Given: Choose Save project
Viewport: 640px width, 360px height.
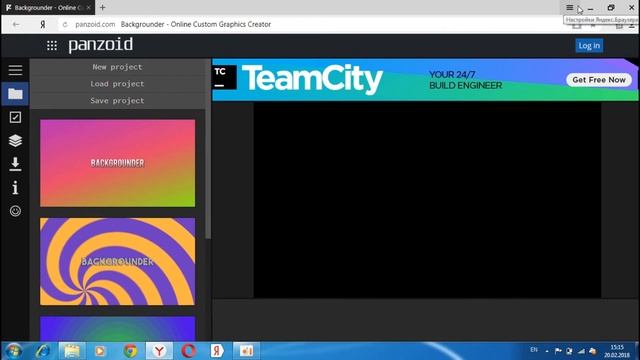Looking at the screenshot, I should [117, 100].
